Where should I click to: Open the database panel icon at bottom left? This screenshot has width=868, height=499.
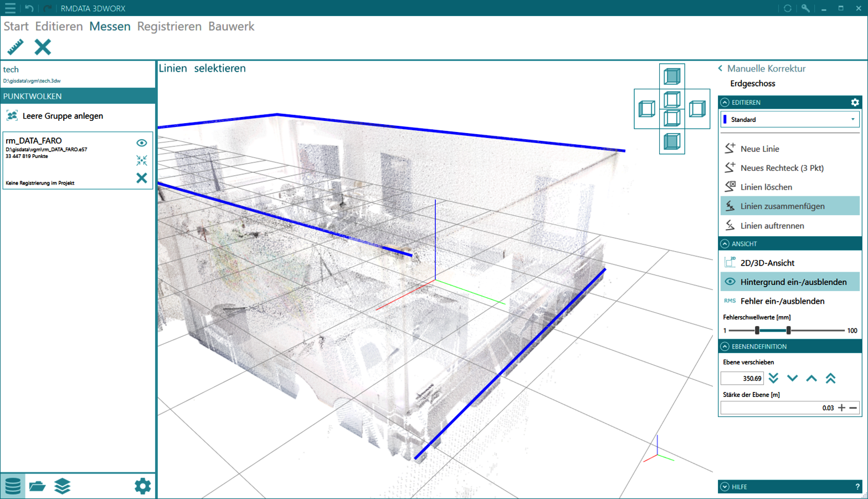[x=13, y=486]
